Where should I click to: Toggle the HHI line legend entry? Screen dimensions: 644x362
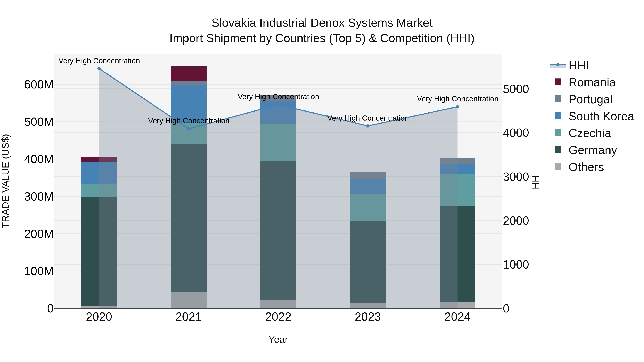[569, 65]
